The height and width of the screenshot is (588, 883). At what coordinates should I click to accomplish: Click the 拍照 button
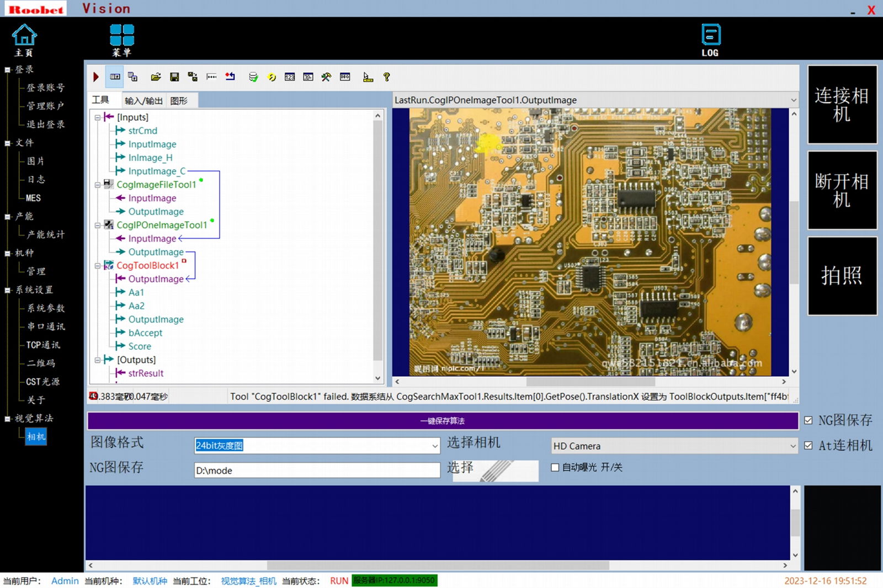pos(842,276)
